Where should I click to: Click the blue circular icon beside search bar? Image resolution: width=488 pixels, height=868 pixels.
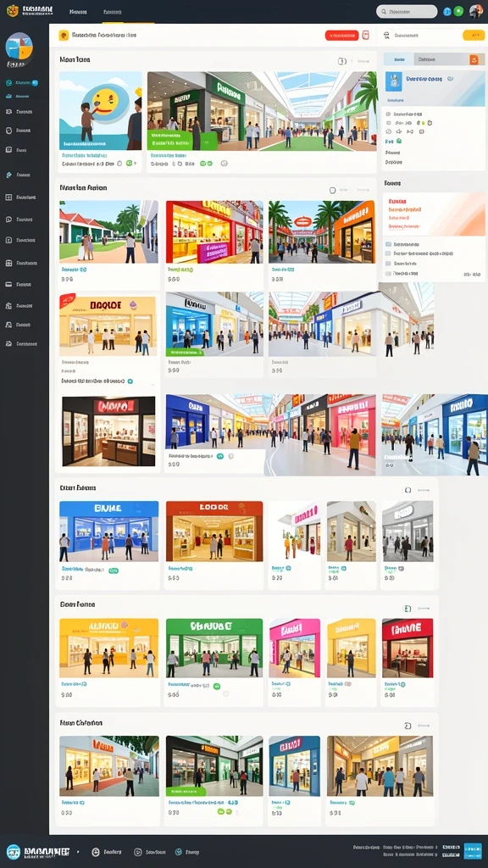coord(447,12)
